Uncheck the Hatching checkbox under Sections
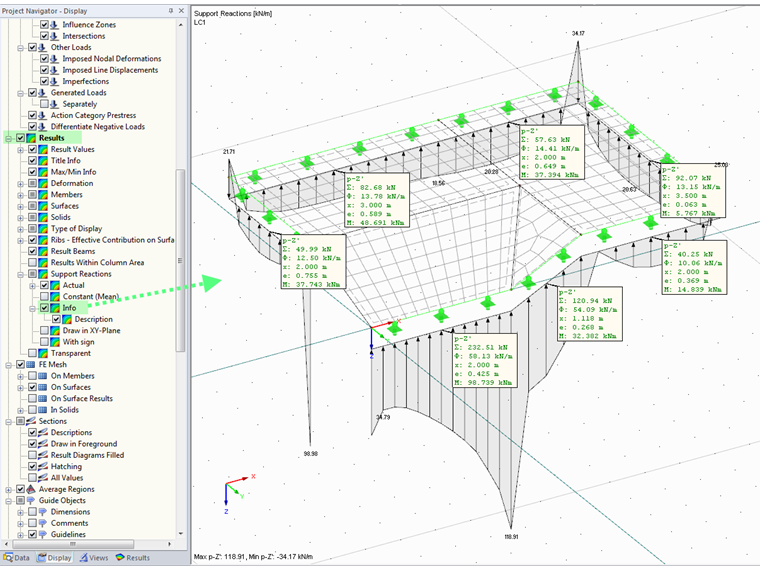The width and height of the screenshot is (760, 570). click(32, 466)
